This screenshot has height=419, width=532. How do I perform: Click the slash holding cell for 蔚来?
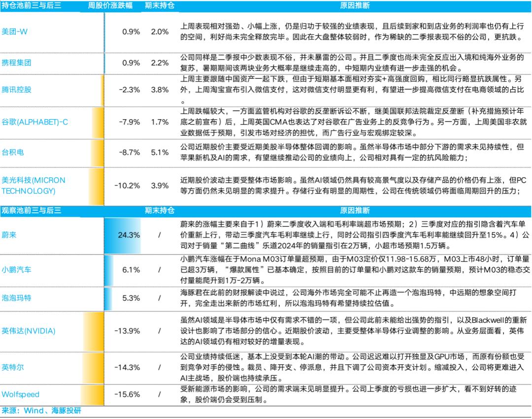tap(160, 235)
